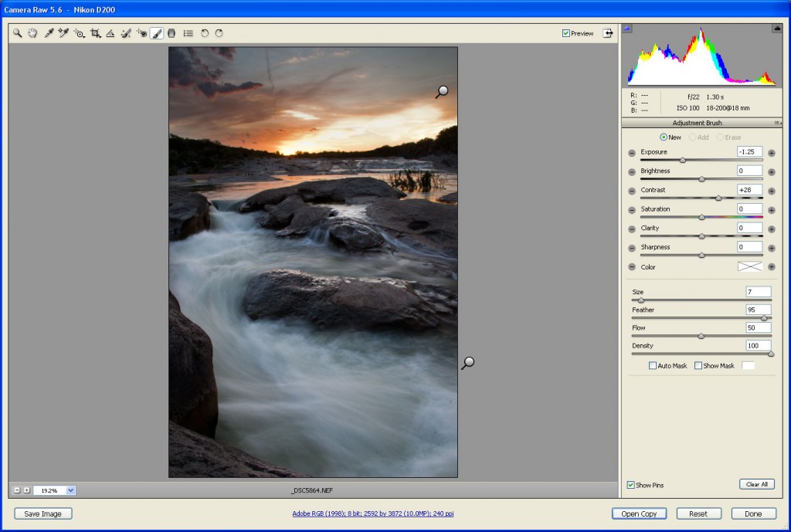Pick the White Balance eyedropper tool
Screen dimensions: 791x532
tap(49, 33)
